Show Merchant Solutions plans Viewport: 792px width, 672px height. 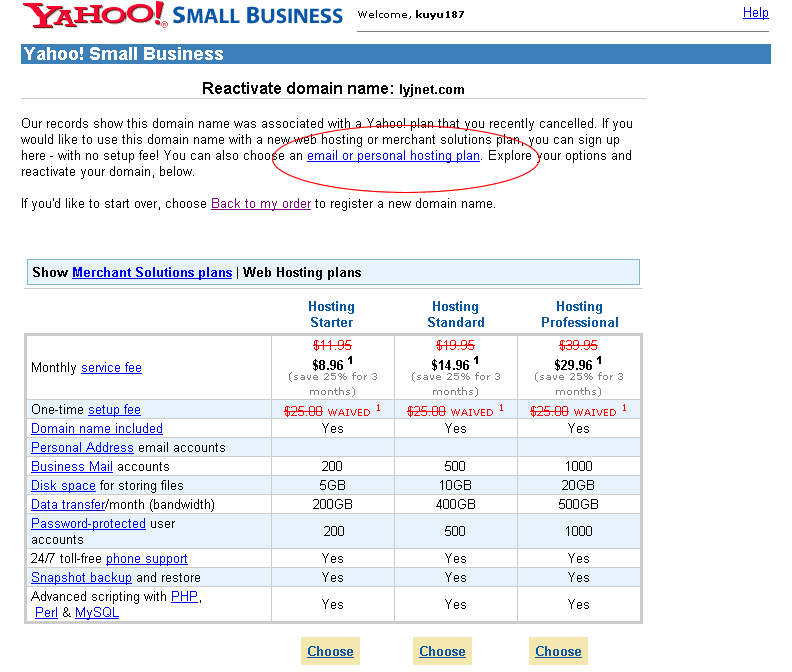152,272
